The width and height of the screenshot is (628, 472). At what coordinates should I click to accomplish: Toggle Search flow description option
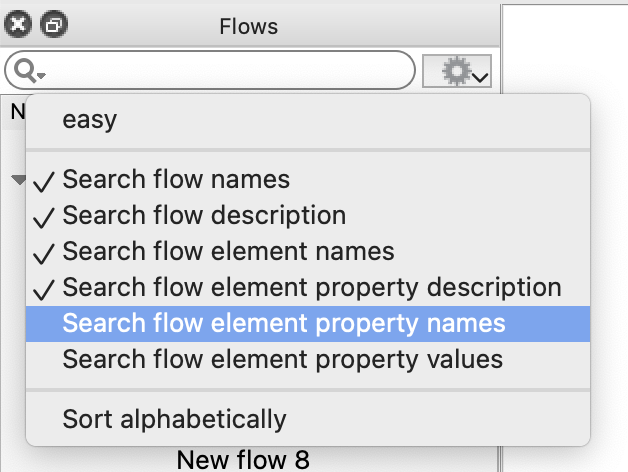click(308, 215)
